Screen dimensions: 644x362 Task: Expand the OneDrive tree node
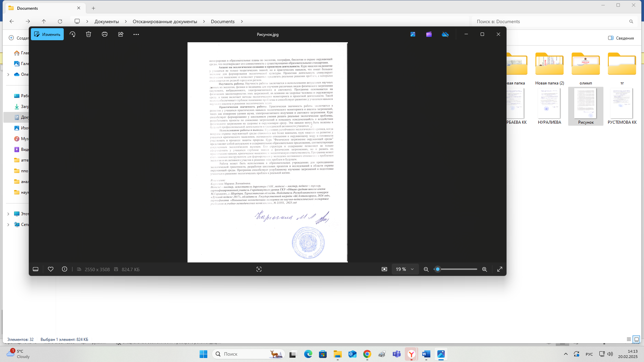pos(8,74)
